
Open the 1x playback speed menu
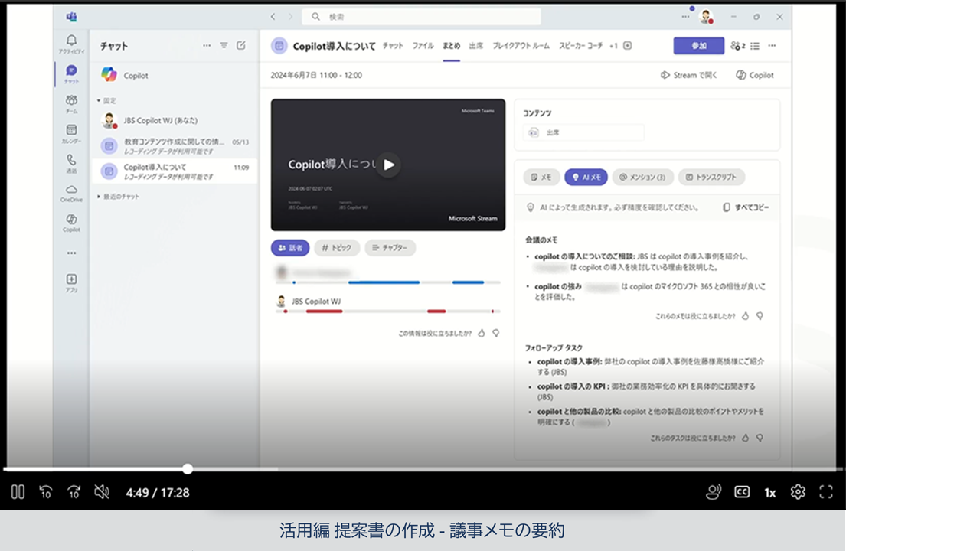tap(770, 493)
